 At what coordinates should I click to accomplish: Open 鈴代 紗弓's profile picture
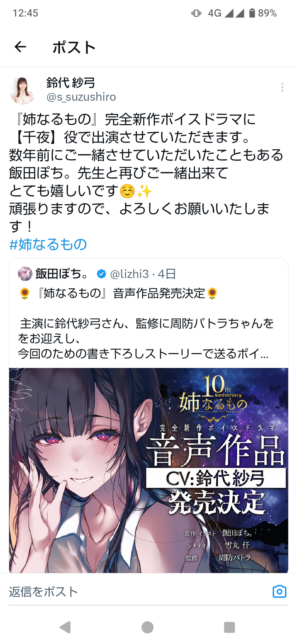23,91
